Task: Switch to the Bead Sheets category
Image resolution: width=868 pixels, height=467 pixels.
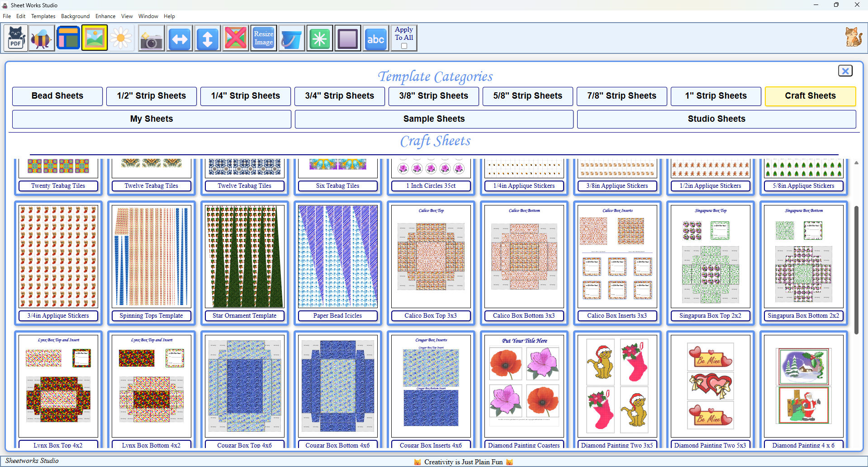Action: click(57, 96)
